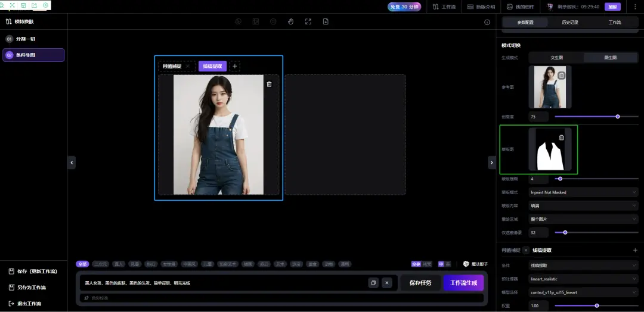Click the share icon at top left
Screen dimensions: 644x312
coord(34,5)
